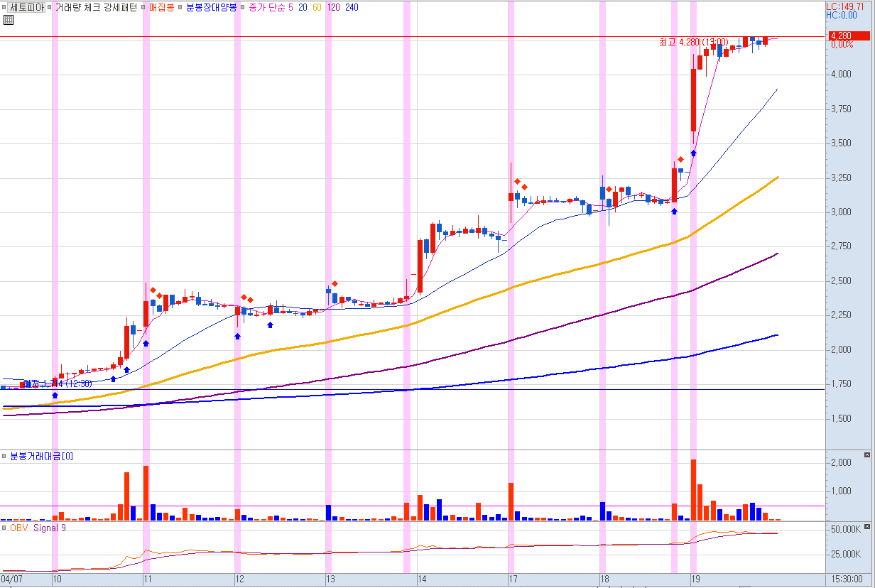Close the OBV indicator panel
Image resolution: width=875 pixels, height=588 pixels.
click(866, 527)
